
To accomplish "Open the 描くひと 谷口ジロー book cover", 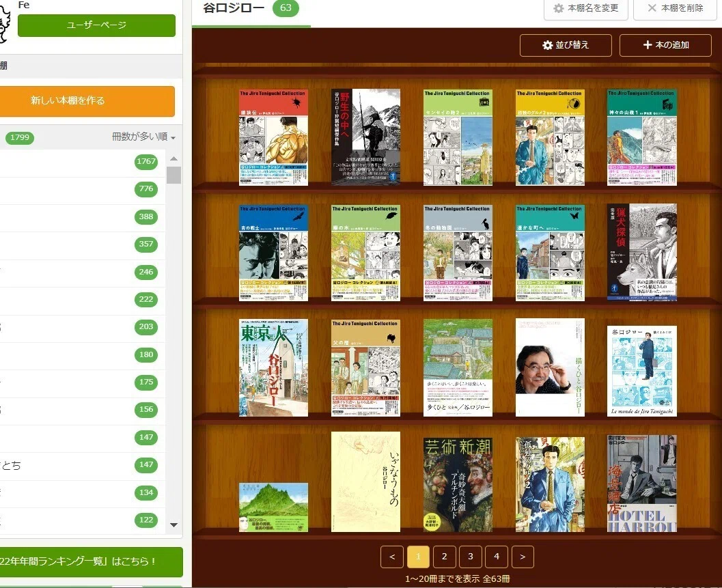I will click(550, 367).
